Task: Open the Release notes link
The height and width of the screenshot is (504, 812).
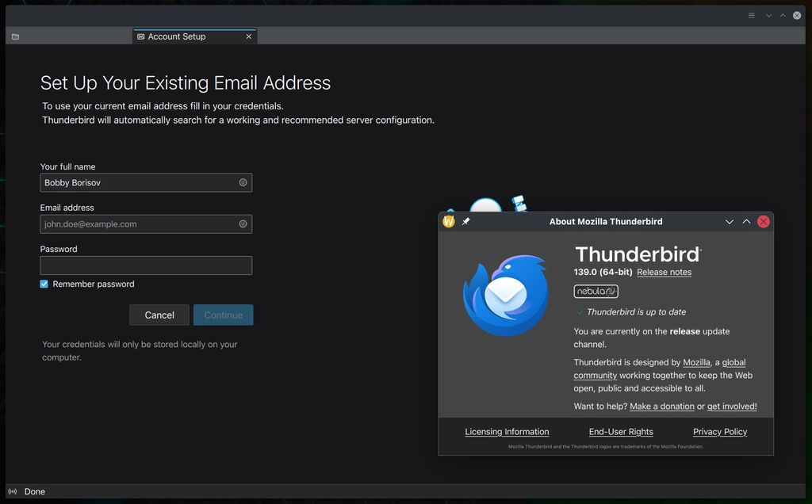Action: [x=665, y=272]
